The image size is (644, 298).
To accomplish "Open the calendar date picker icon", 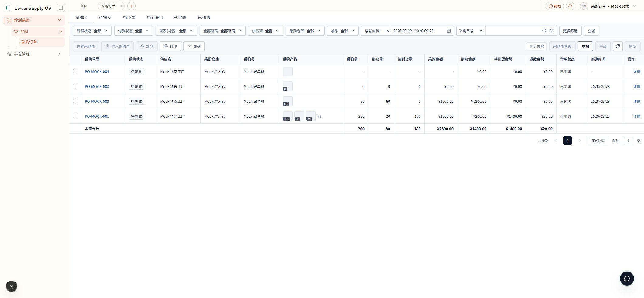I will pyautogui.click(x=449, y=31).
